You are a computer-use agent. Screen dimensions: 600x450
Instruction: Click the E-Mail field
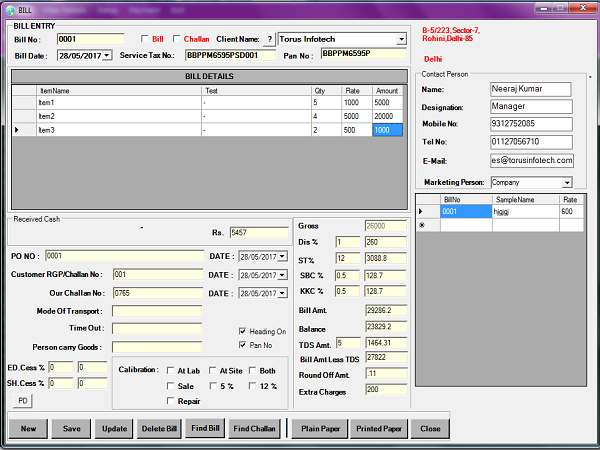[x=532, y=160]
